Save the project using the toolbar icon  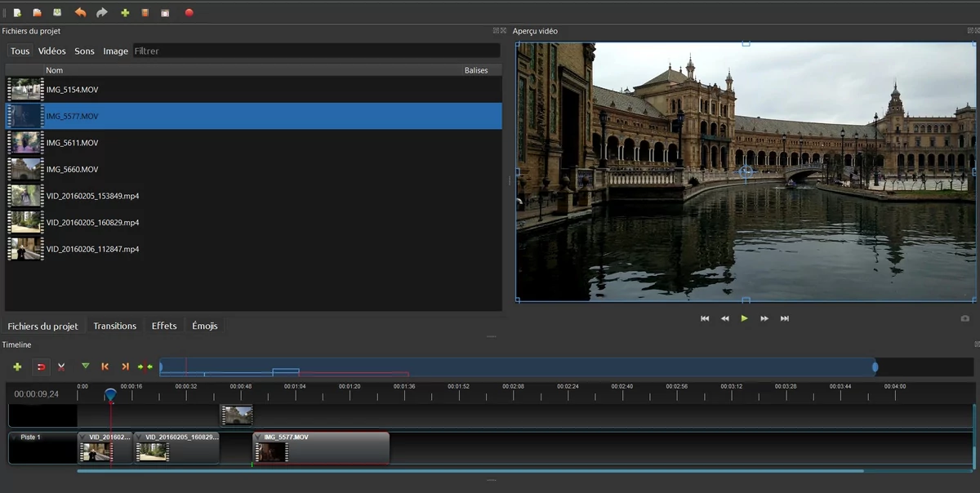click(57, 13)
